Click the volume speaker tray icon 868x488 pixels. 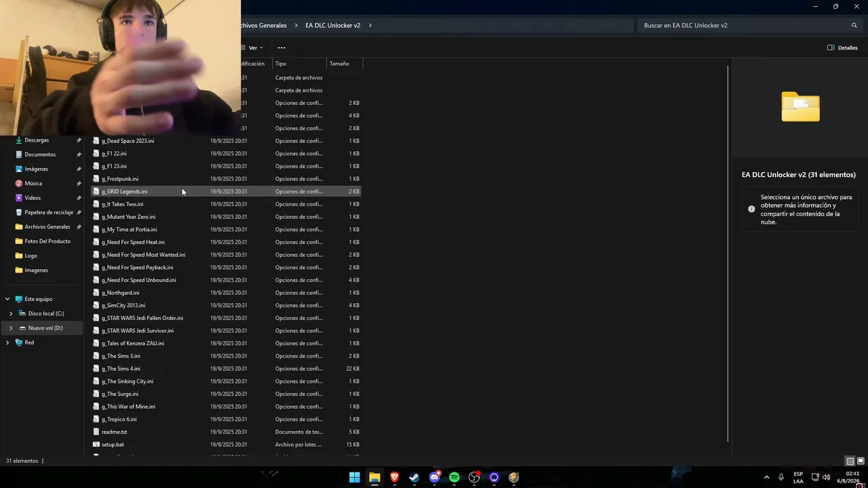click(826, 477)
